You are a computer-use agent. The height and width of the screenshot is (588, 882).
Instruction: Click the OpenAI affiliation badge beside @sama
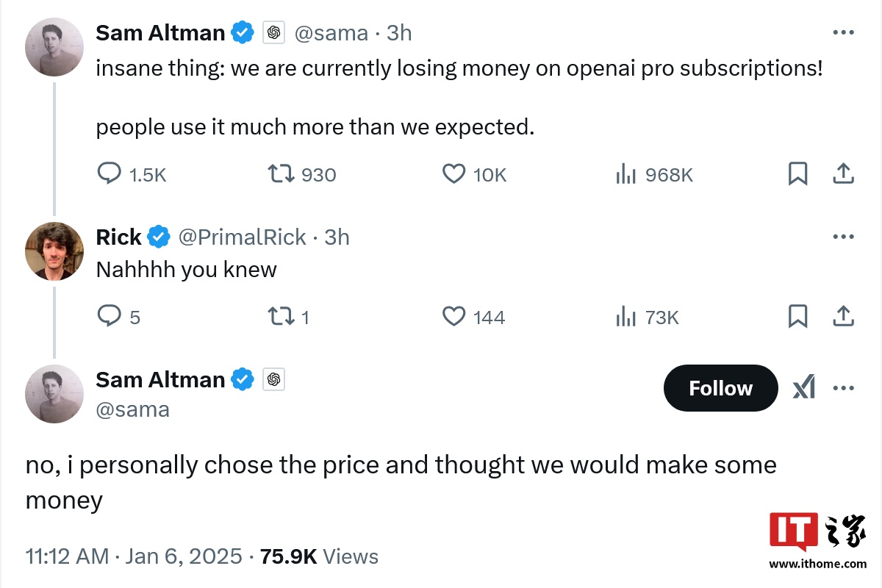point(273,33)
